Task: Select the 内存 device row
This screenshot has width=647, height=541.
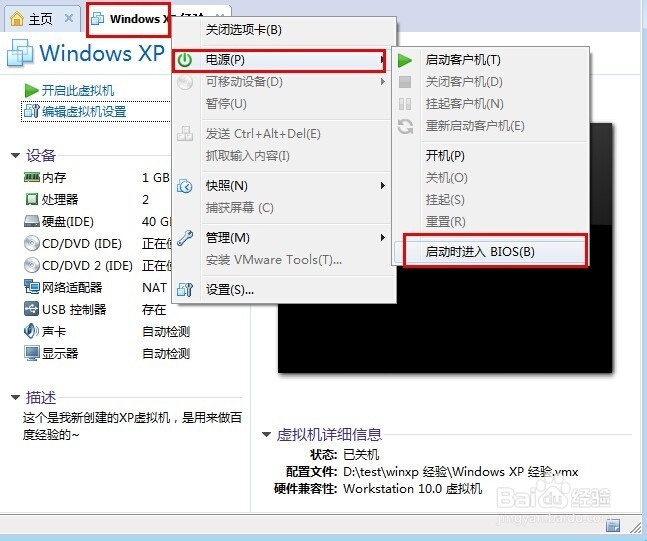Action: click(x=97, y=178)
